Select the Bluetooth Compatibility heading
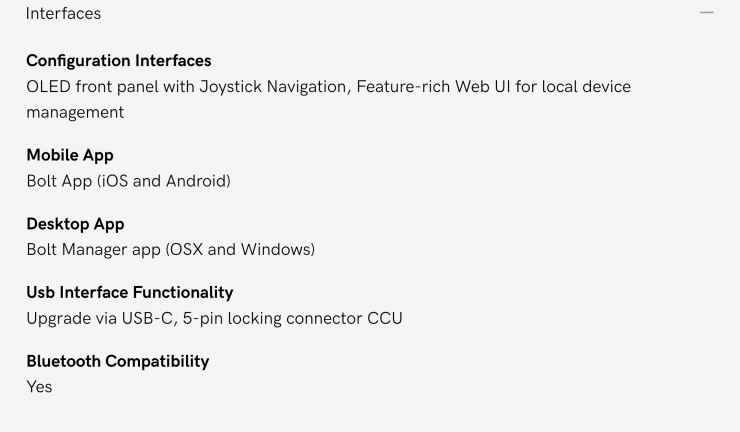The image size is (740, 432). tap(118, 361)
